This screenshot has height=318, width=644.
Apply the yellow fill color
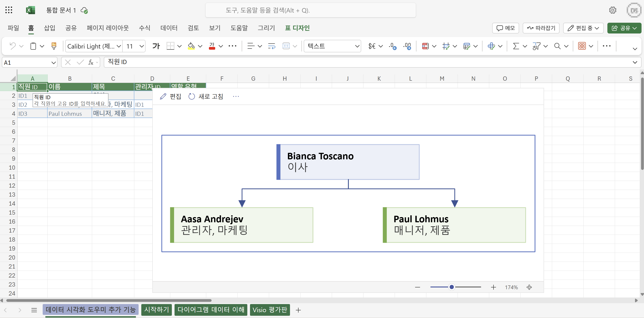[x=191, y=46]
